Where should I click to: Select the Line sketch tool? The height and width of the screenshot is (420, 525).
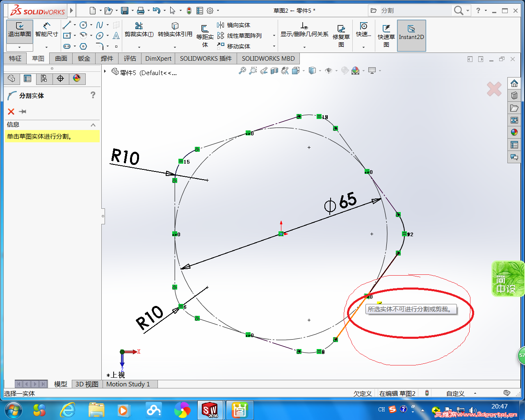pyautogui.click(x=67, y=25)
